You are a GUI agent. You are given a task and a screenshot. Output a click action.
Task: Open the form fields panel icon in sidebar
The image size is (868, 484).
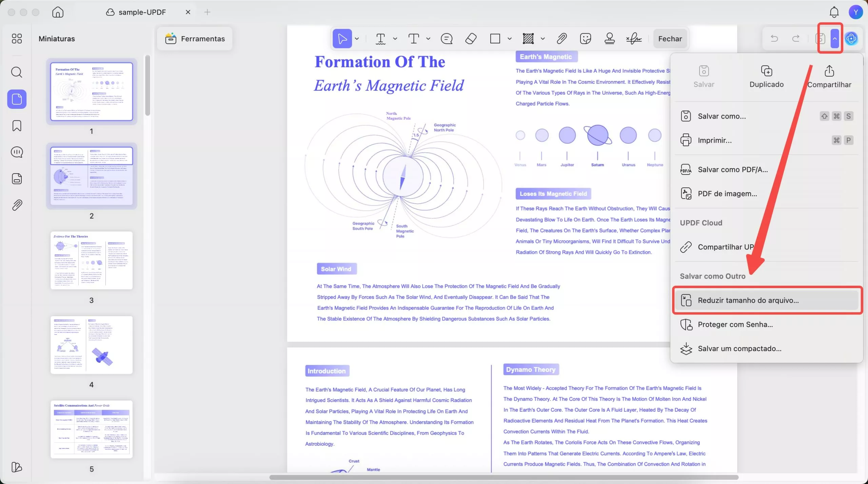pyautogui.click(x=17, y=179)
